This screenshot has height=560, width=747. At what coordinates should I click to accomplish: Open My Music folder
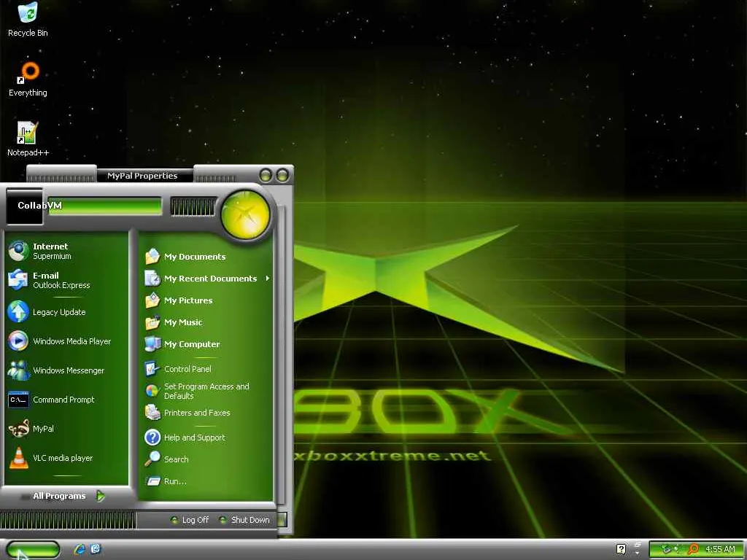coord(206,322)
